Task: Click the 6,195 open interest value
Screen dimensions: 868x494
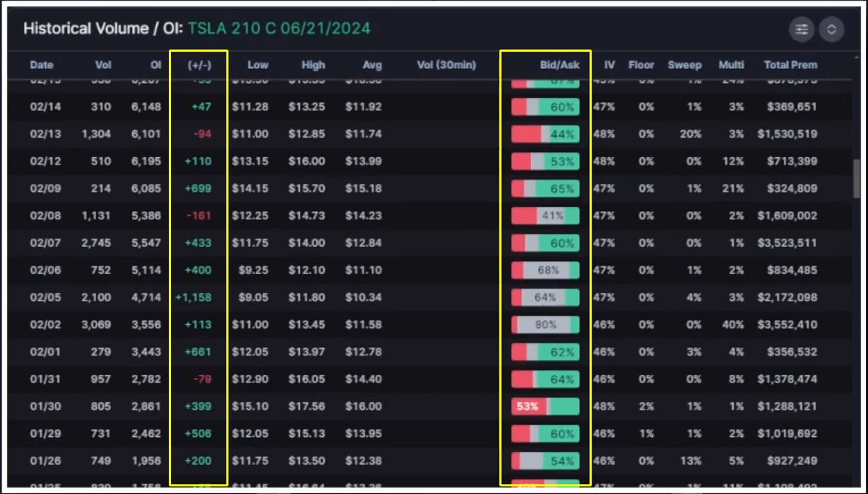Action: [x=147, y=161]
